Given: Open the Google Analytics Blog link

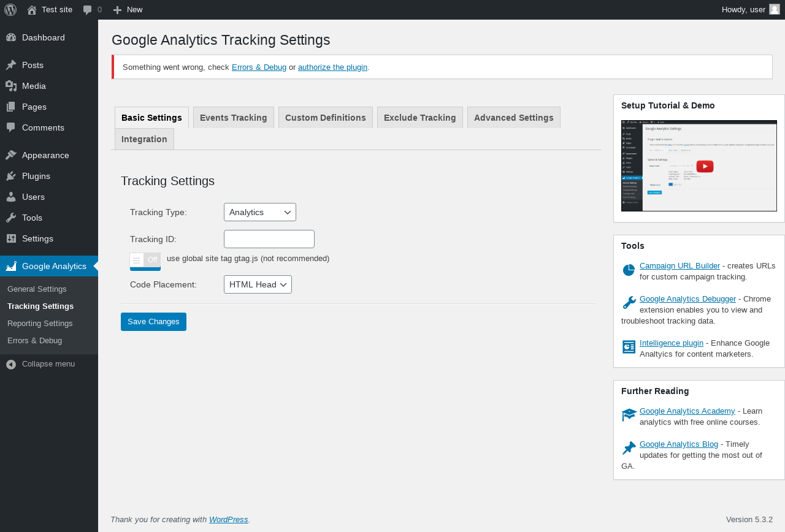Looking at the screenshot, I should click(x=679, y=444).
